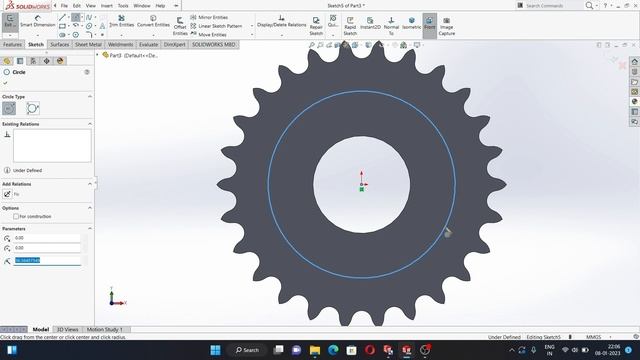Choose Mirror Entities in the sketch ribbon
Screen dimensions: 640x360
click(209, 18)
